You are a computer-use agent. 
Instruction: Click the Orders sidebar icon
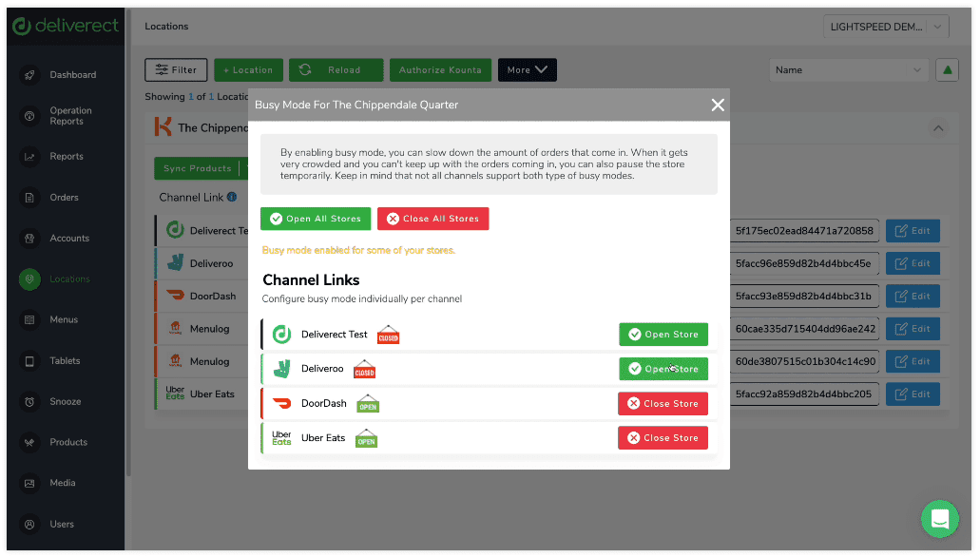pyautogui.click(x=29, y=198)
